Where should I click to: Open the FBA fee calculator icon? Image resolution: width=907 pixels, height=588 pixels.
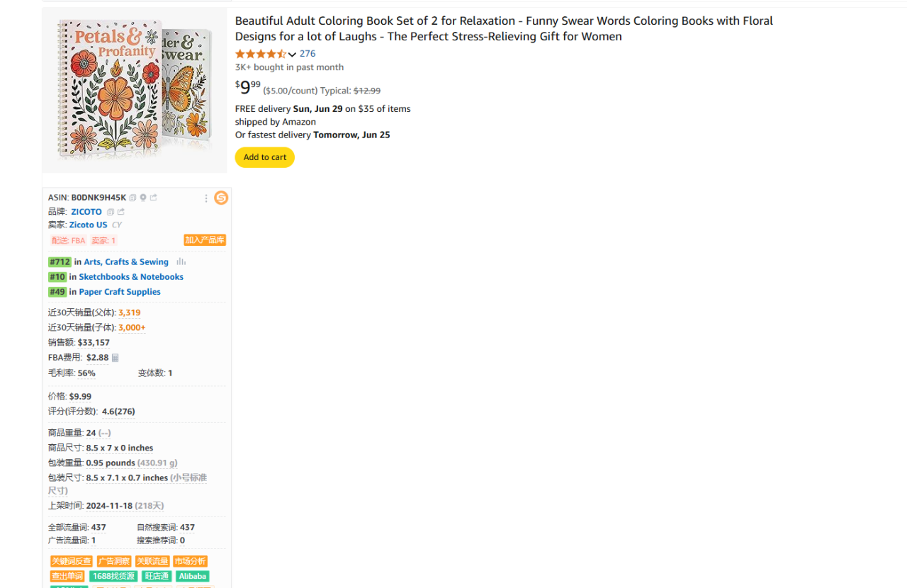pyautogui.click(x=116, y=358)
